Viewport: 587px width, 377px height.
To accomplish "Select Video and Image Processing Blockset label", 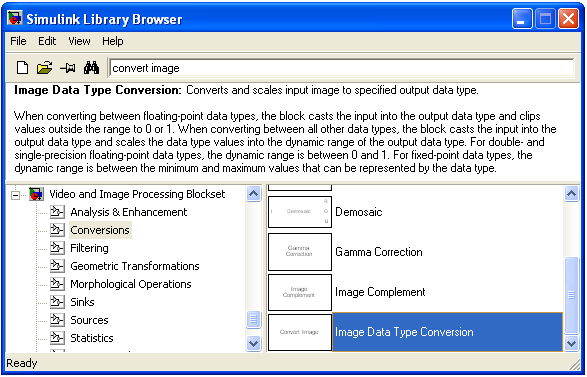I will pos(137,194).
